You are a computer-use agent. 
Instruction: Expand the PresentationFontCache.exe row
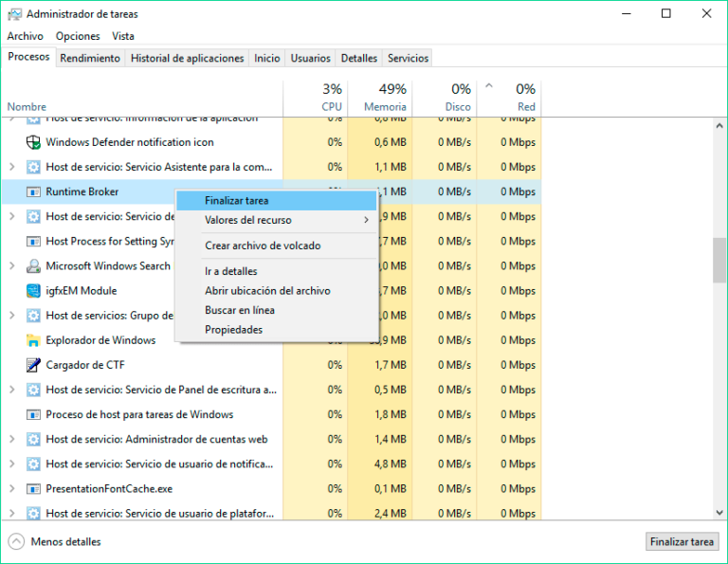pyautogui.click(x=11, y=489)
